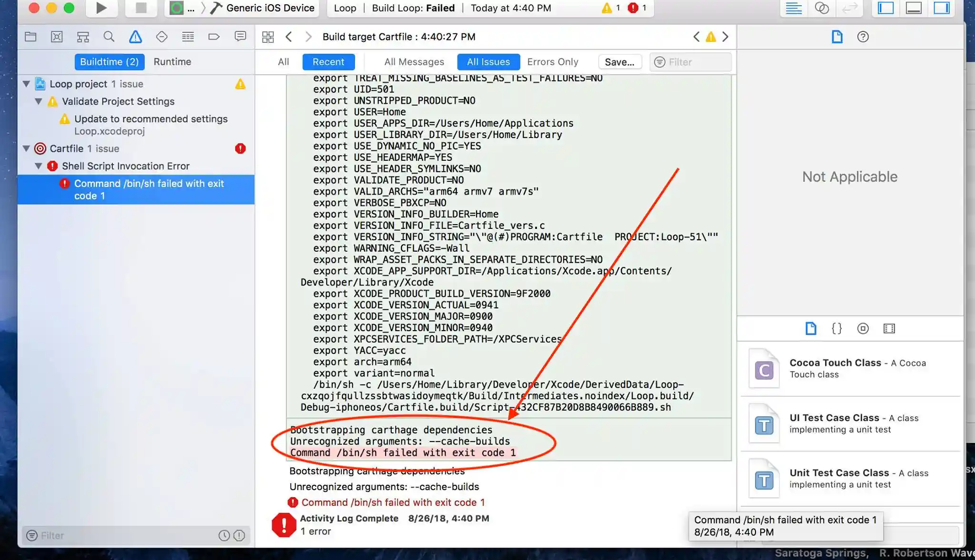Select the All Messages filter
The image size is (975, 560).
coord(414,62)
